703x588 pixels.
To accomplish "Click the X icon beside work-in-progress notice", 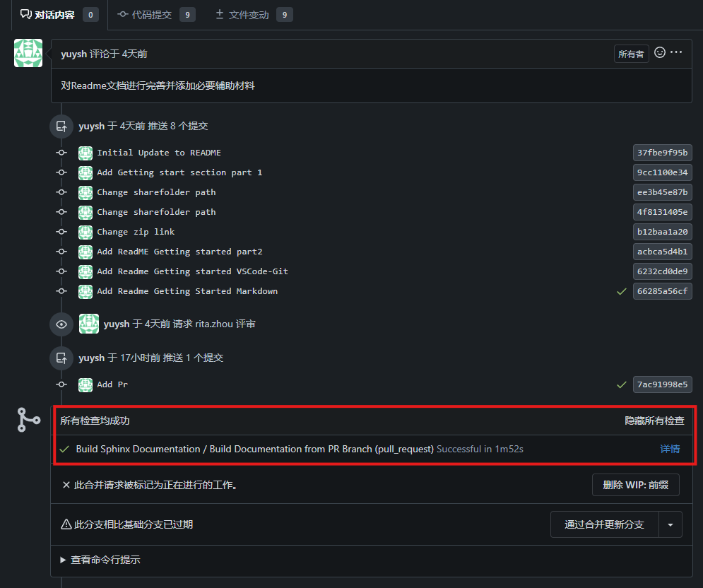I will (x=66, y=485).
